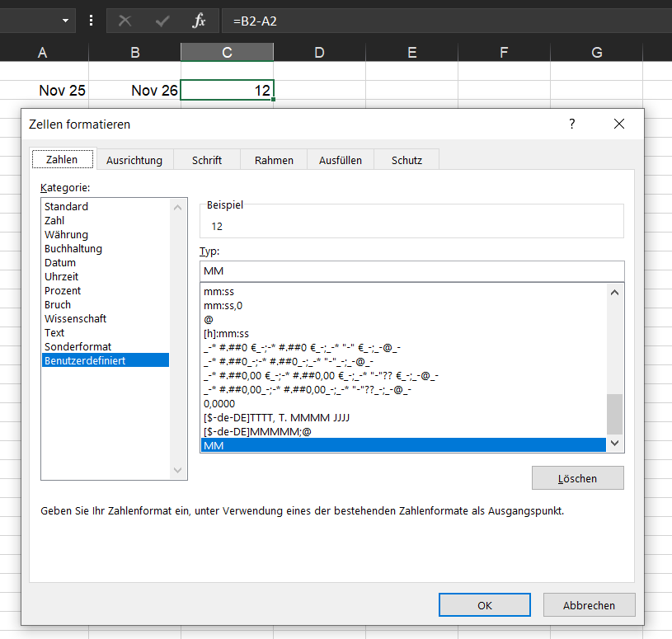Click the Typ input field containing MM

[411, 271]
